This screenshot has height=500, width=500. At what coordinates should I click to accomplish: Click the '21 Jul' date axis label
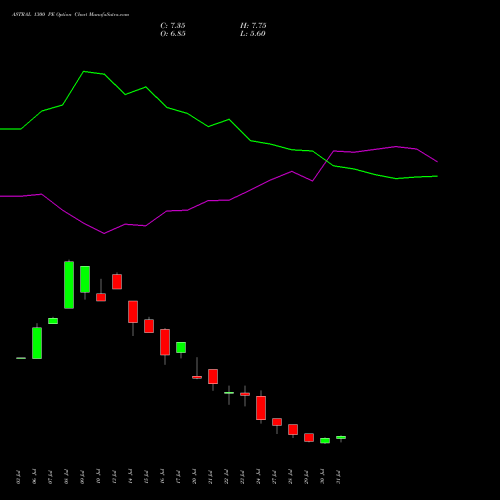pyautogui.click(x=210, y=477)
